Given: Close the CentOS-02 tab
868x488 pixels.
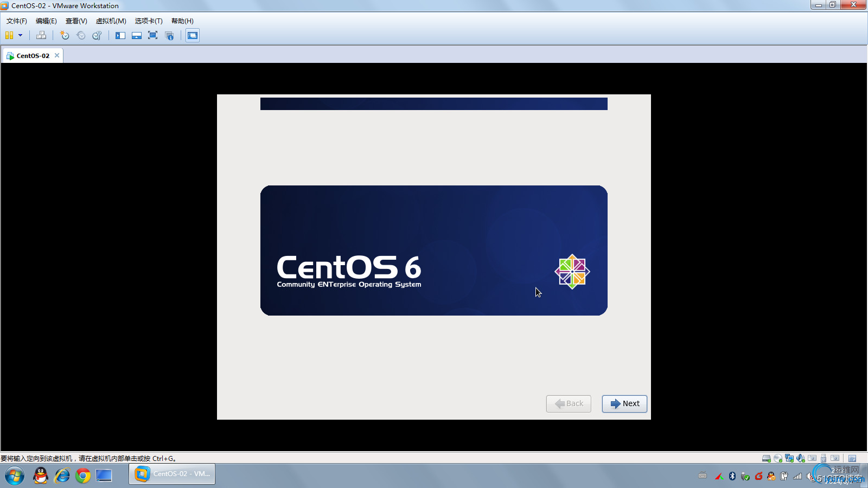Looking at the screenshot, I should tap(57, 55).
